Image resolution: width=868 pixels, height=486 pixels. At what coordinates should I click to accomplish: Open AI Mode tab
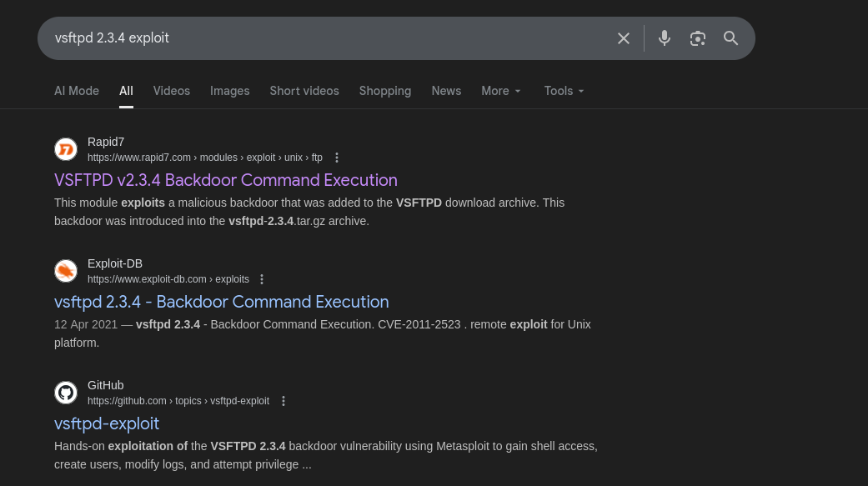coord(77,91)
